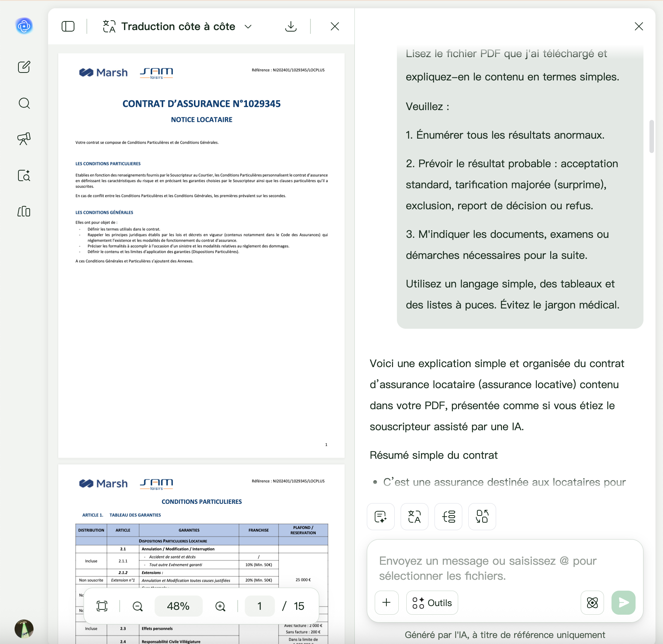Click LES CONDITIONS GÉNÉRALES heading
Screen dimensions: 663x644
coord(104,213)
